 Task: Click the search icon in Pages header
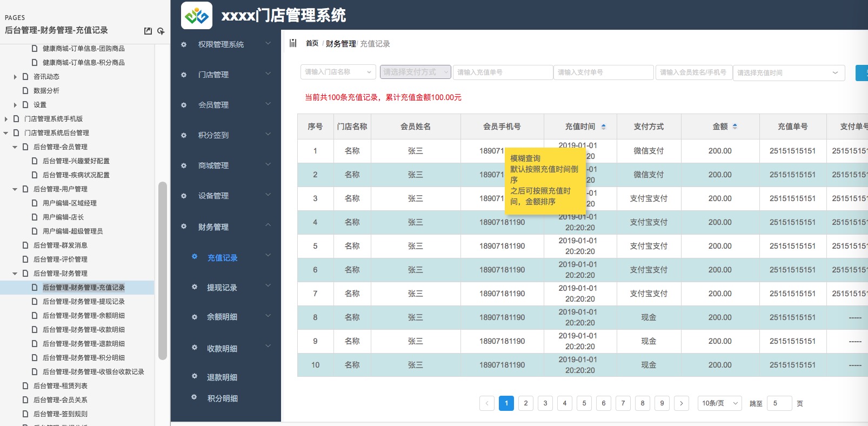point(161,31)
